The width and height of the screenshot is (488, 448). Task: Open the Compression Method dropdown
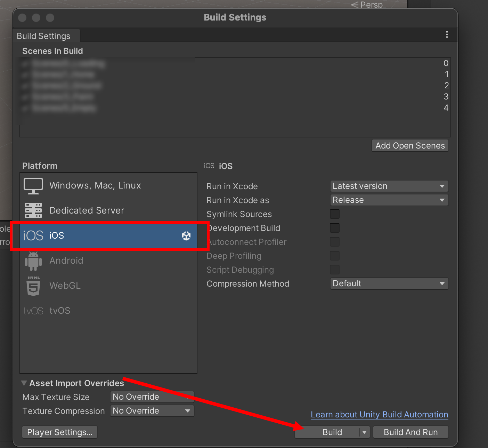pyautogui.click(x=389, y=283)
